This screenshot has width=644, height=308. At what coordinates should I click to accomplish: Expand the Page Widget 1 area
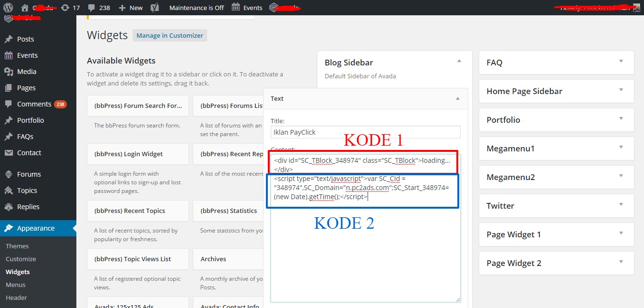coord(621,233)
